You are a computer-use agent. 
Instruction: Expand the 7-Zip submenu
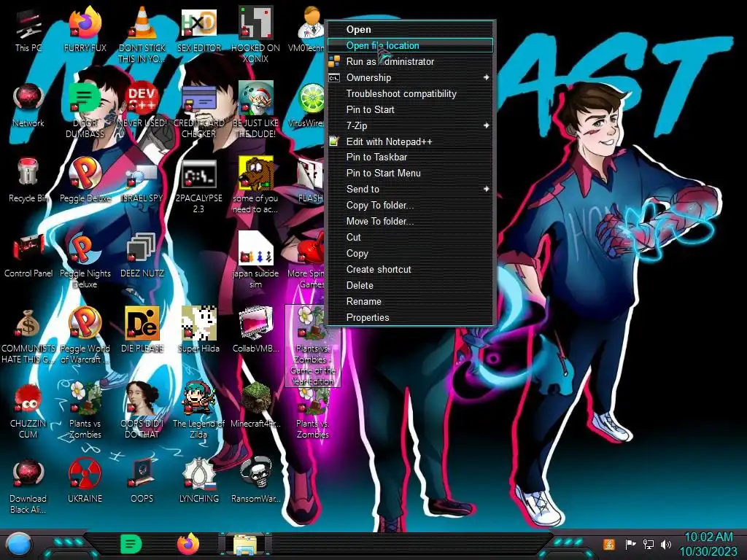click(410, 125)
